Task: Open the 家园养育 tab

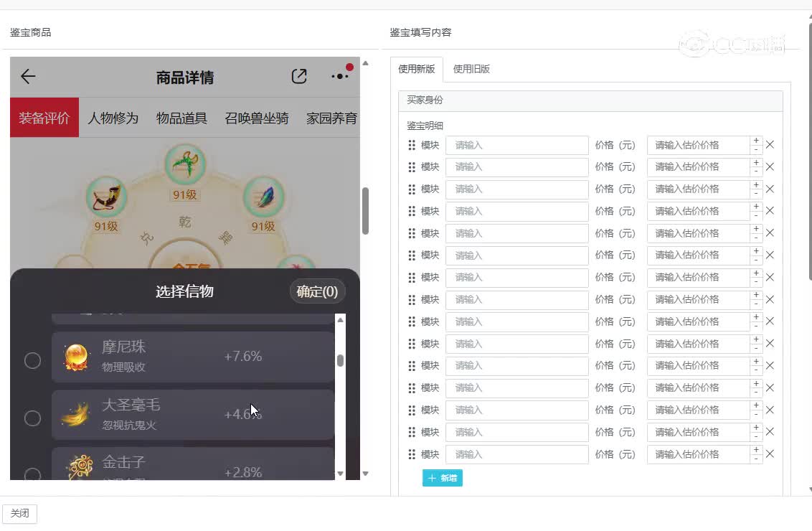Action: (331, 118)
